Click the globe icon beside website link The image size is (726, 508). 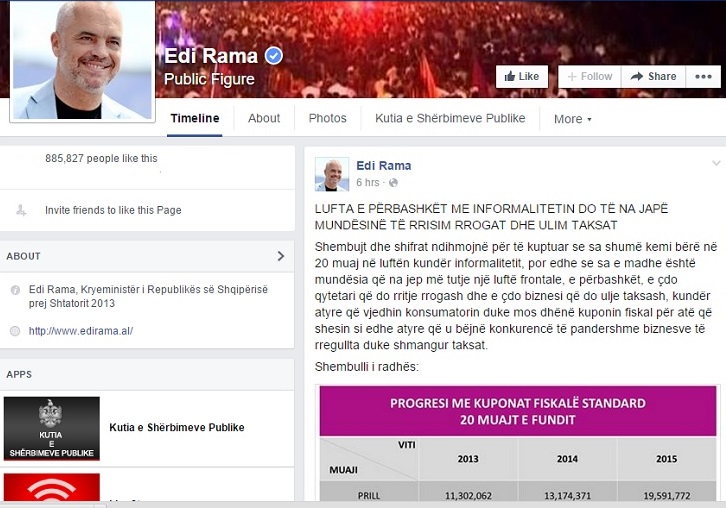tap(15, 331)
